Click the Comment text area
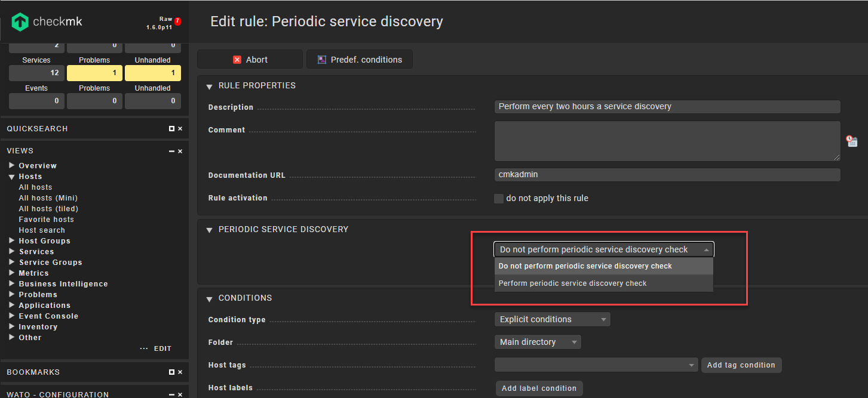The width and height of the screenshot is (868, 398). coord(667,141)
